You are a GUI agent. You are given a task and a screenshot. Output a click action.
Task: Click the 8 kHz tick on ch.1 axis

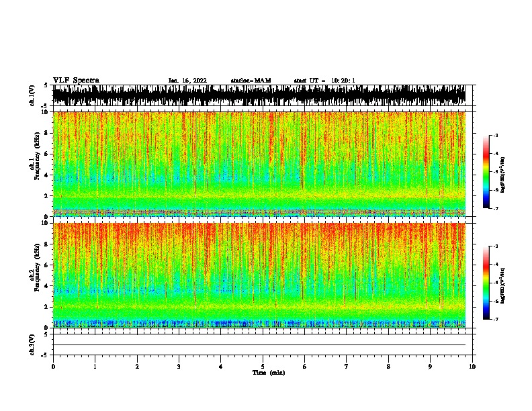[x=47, y=133]
